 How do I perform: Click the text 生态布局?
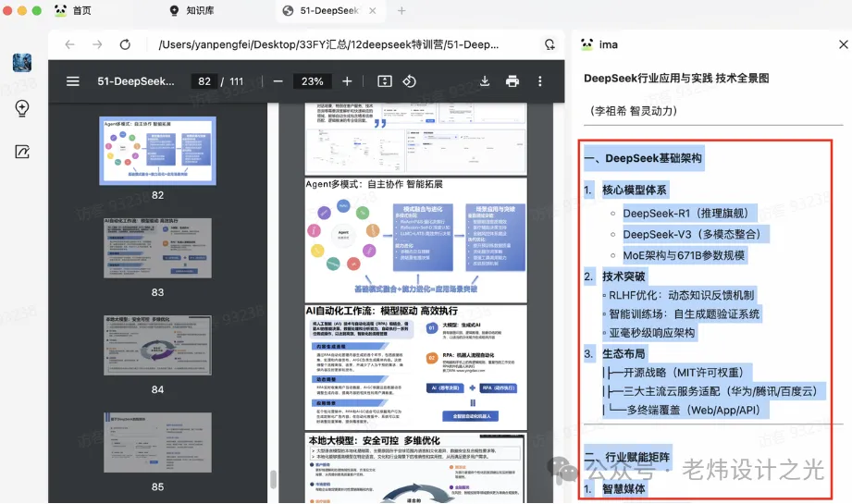[624, 354]
